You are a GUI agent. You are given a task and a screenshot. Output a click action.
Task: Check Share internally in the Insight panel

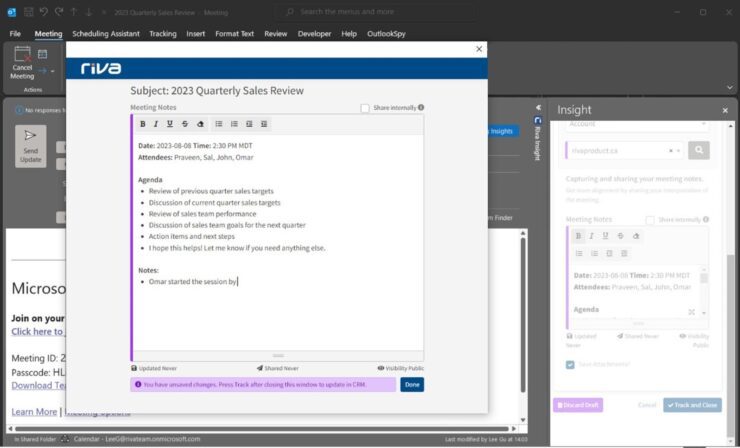pos(650,219)
